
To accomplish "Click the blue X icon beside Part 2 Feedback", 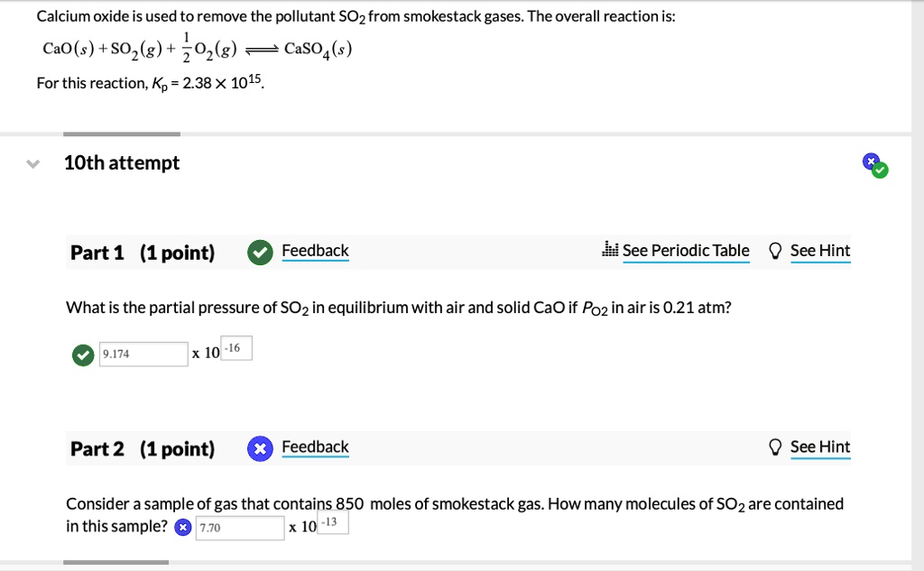I will pos(260,447).
